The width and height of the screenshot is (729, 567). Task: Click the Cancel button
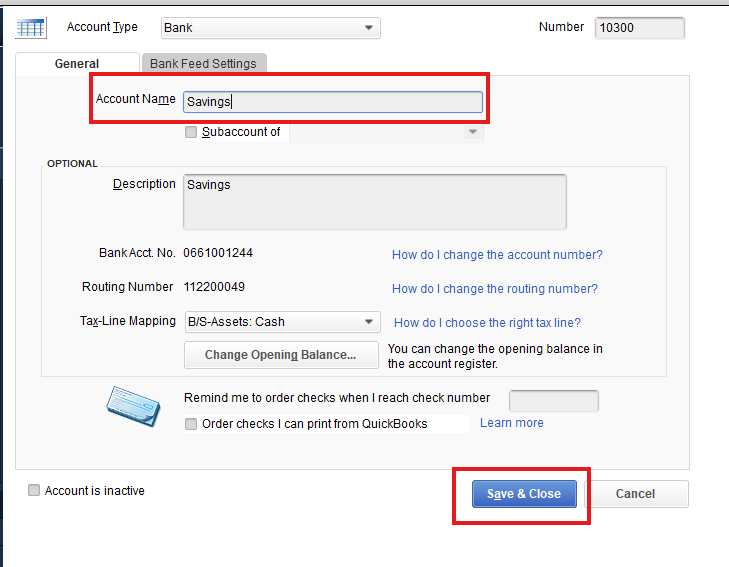tap(636, 494)
